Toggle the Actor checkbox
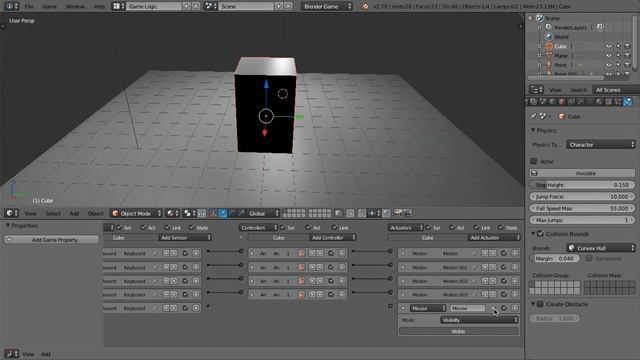Screen dimensions: 640x360 click(533, 161)
